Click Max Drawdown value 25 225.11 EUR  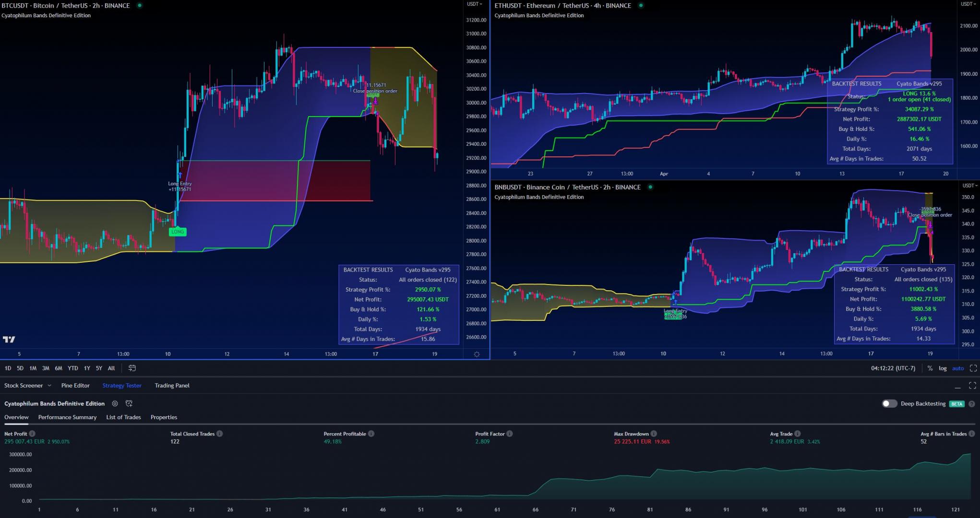click(x=633, y=441)
